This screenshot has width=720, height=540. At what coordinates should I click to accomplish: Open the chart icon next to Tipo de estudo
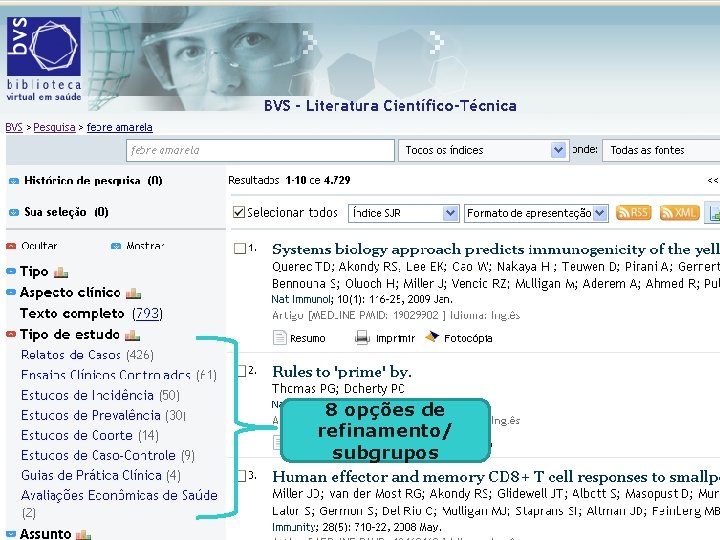[132, 335]
